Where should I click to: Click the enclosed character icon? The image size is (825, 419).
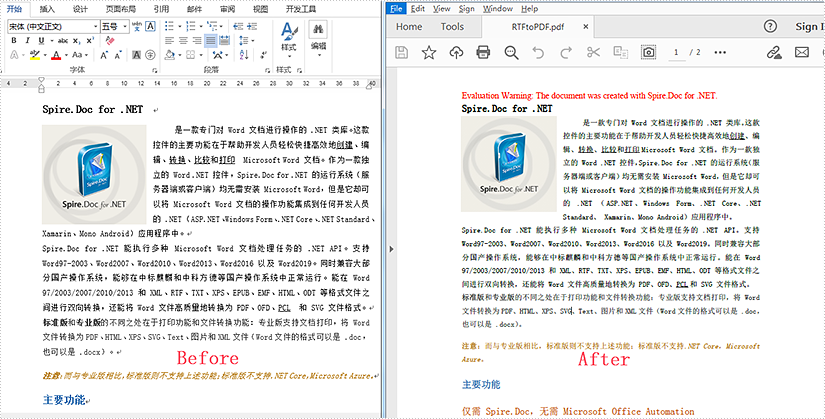[x=150, y=55]
